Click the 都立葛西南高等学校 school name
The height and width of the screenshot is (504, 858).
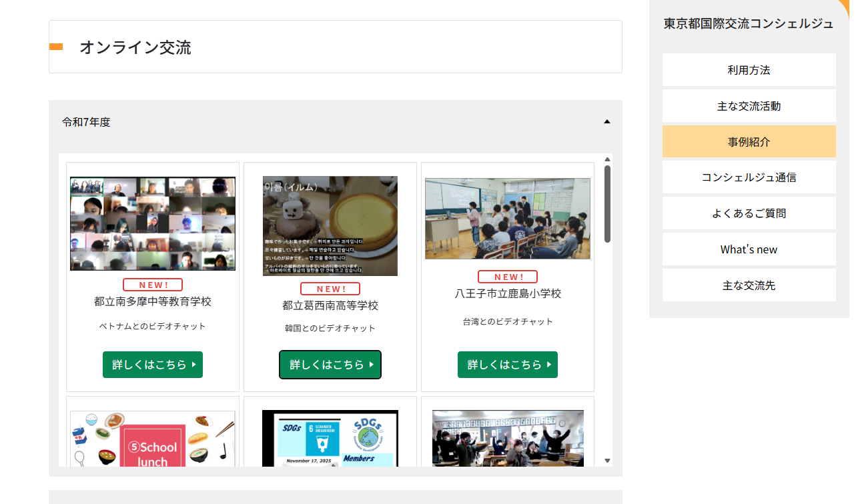[x=330, y=305]
